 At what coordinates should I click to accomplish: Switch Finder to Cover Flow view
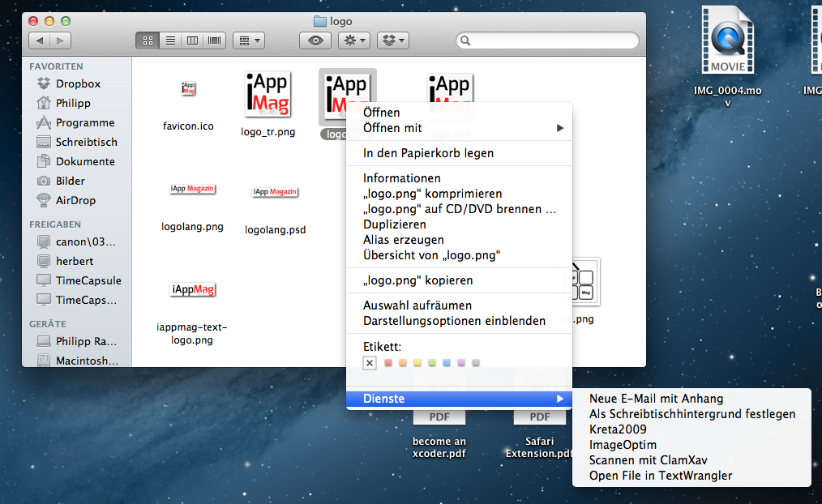tap(214, 41)
